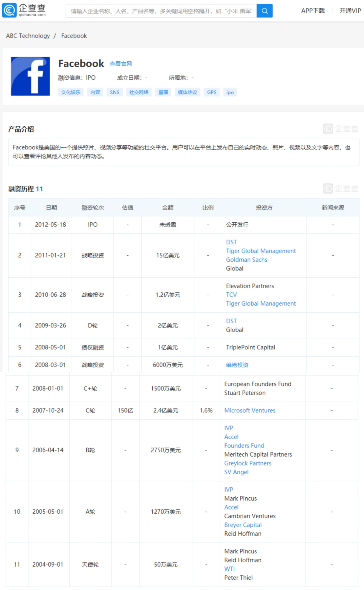364x590 pixels.
Task: Click the blue search magnifier button
Action: 264,11
